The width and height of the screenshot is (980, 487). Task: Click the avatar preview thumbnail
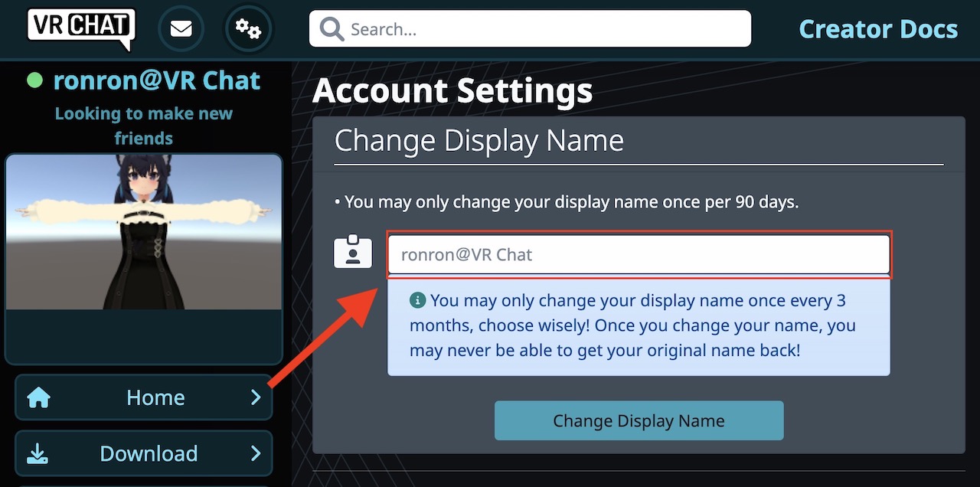point(144,232)
